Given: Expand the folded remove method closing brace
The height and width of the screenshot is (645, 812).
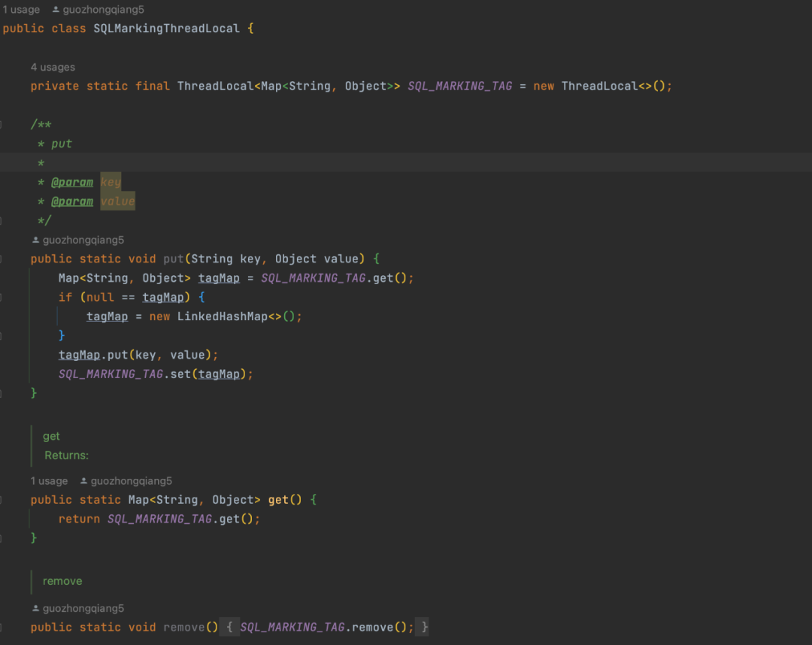Looking at the screenshot, I should (x=424, y=627).
